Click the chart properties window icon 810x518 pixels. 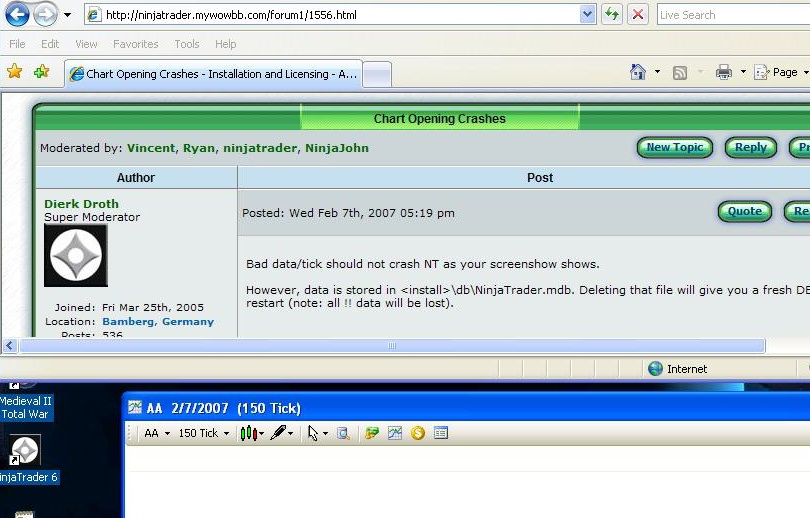441,433
